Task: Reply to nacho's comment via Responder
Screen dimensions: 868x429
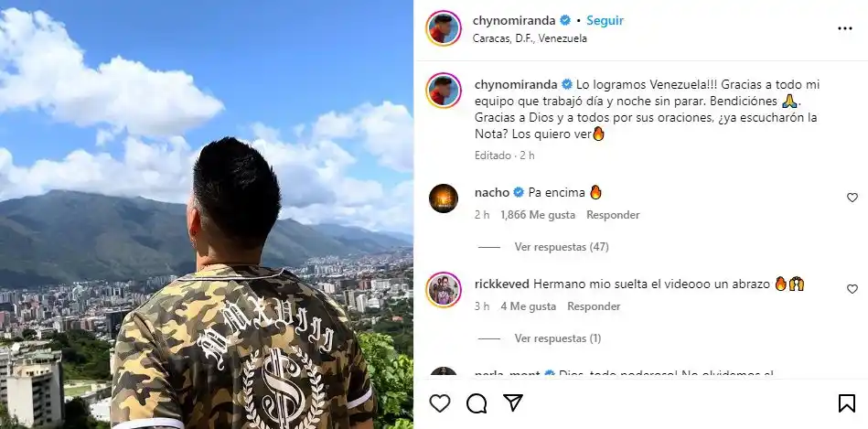Action: click(x=613, y=215)
